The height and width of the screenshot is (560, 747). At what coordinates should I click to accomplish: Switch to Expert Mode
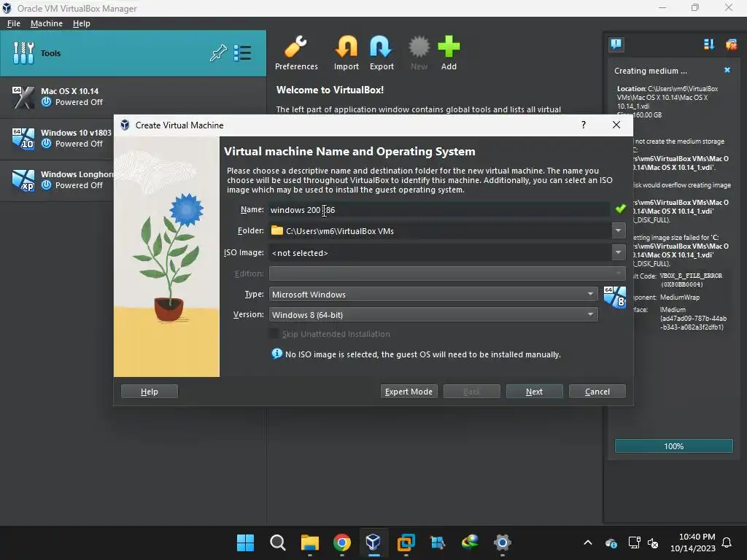409,392
